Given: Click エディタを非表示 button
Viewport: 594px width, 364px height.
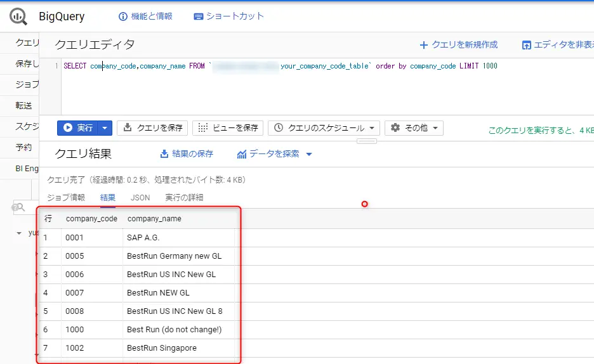Looking at the screenshot, I should 558,45.
